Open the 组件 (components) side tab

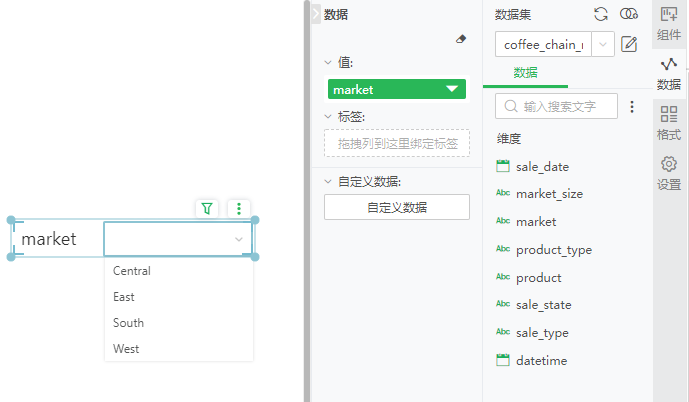tap(669, 24)
